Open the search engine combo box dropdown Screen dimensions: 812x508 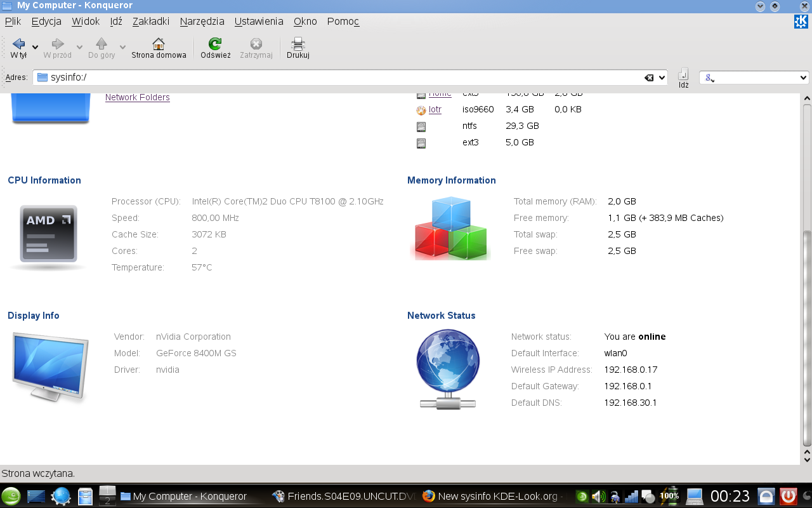pyautogui.click(x=802, y=77)
